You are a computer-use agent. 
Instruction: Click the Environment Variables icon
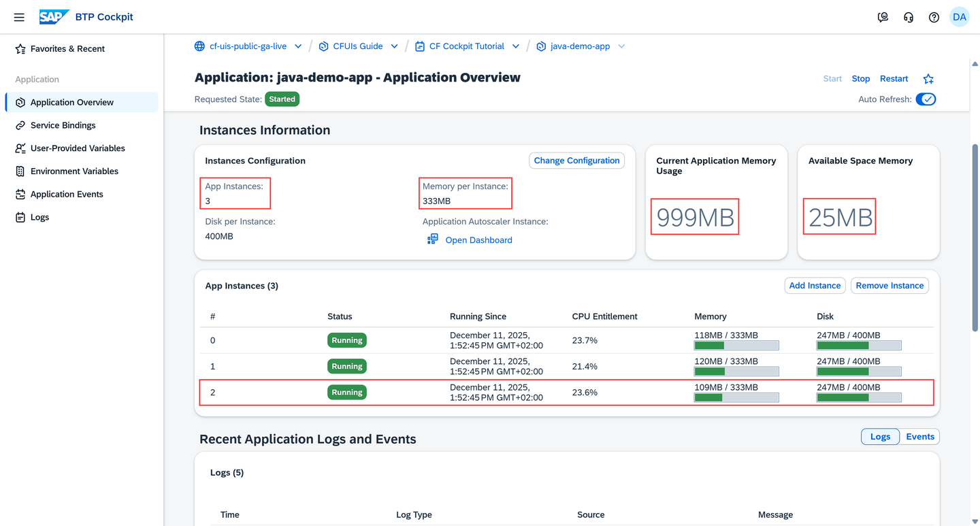[x=20, y=171]
